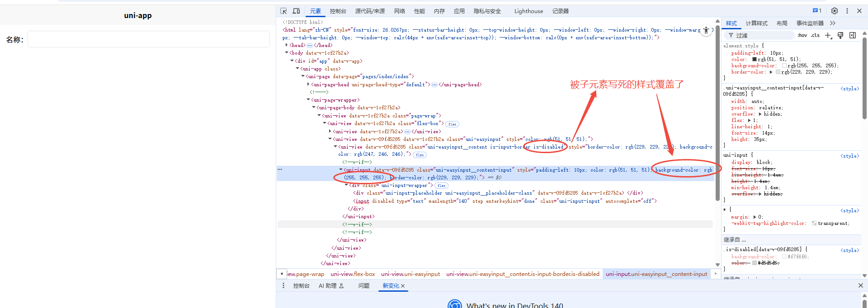Toggle the computed styles sidebar icon
This screenshot has width=868, height=308.
point(853,35)
